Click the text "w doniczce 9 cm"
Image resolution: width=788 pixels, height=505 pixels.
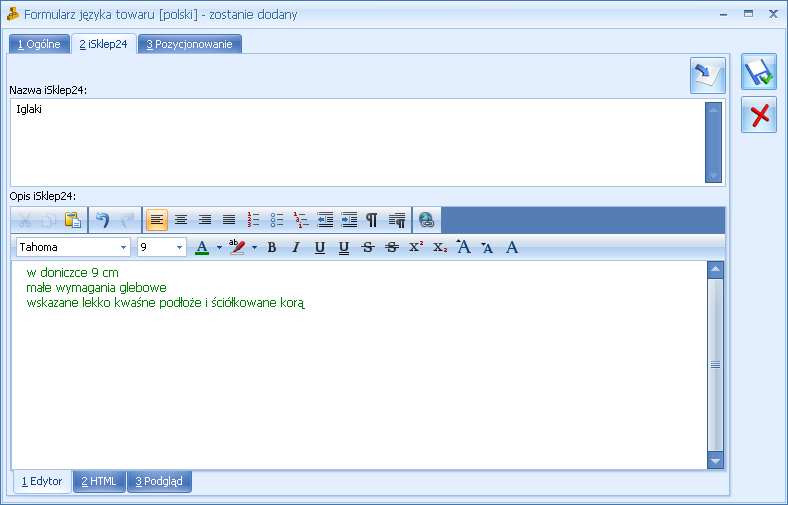(72, 273)
